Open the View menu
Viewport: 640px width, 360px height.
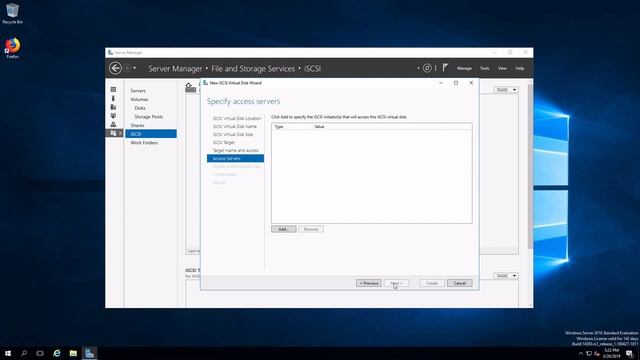(502, 68)
